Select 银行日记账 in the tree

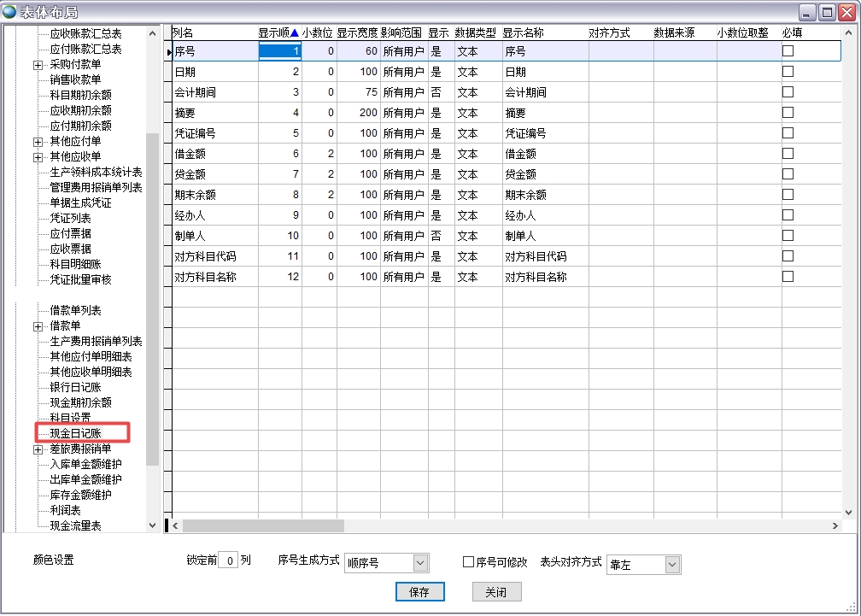75,387
